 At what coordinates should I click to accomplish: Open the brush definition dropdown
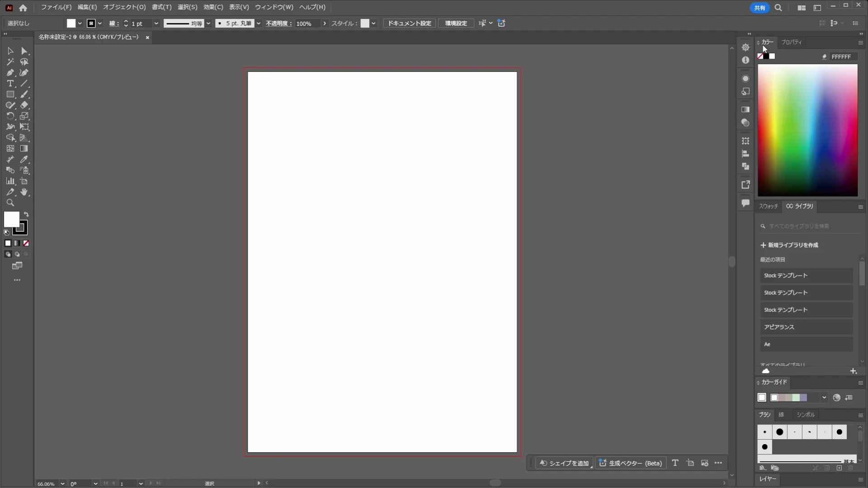[259, 23]
